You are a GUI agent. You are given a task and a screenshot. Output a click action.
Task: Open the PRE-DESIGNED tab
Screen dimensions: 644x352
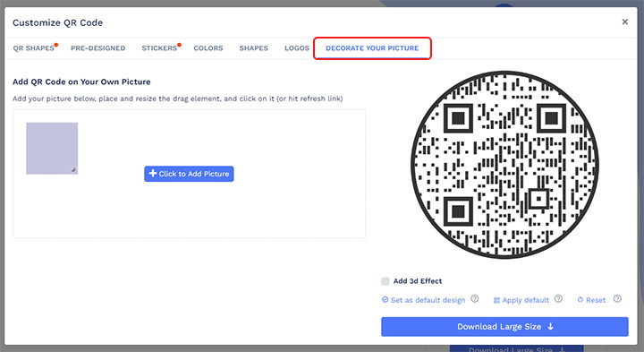click(97, 48)
